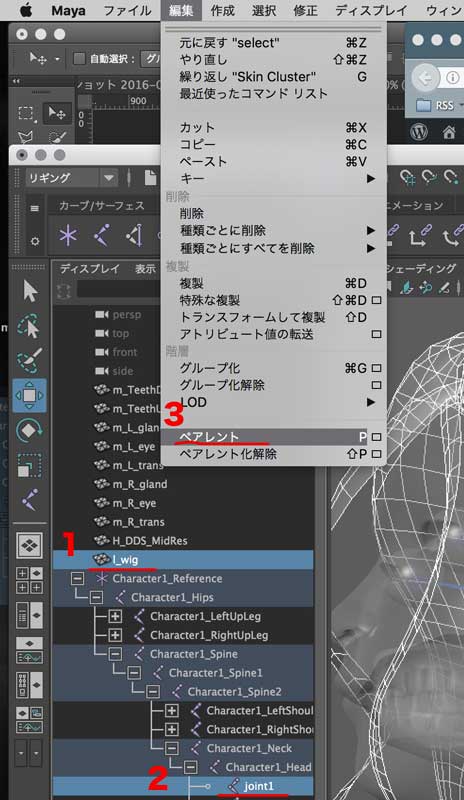This screenshot has height=800, width=464.
Task: Activate the Scale tool
Action: pyautogui.click(x=29, y=465)
